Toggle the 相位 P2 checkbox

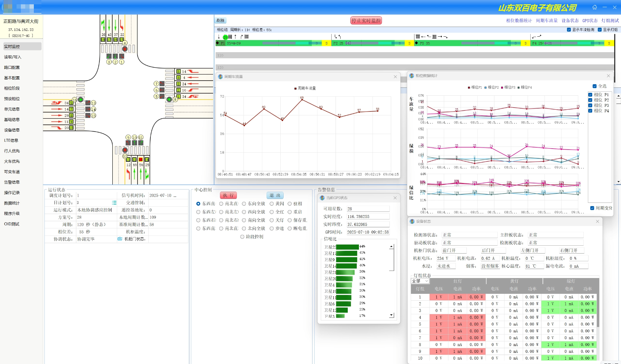click(590, 100)
